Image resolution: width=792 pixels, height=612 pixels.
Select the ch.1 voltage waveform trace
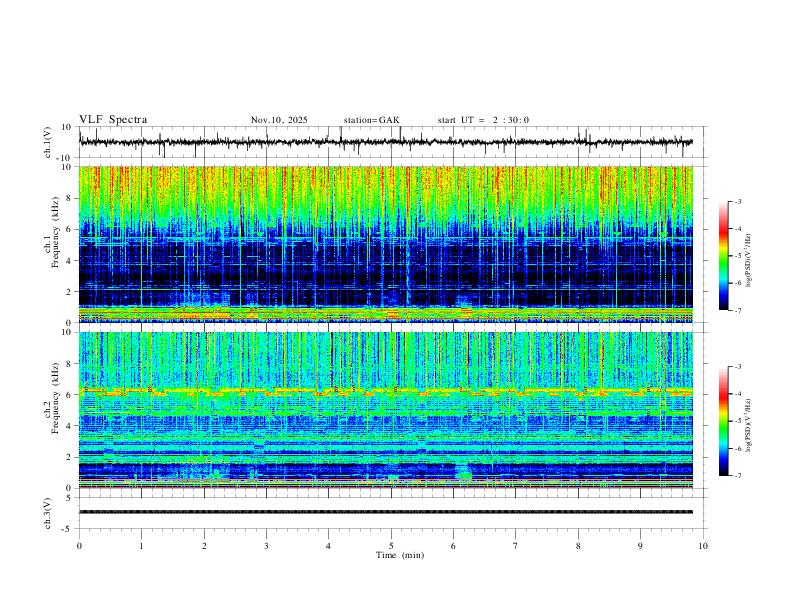tap(385, 142)
